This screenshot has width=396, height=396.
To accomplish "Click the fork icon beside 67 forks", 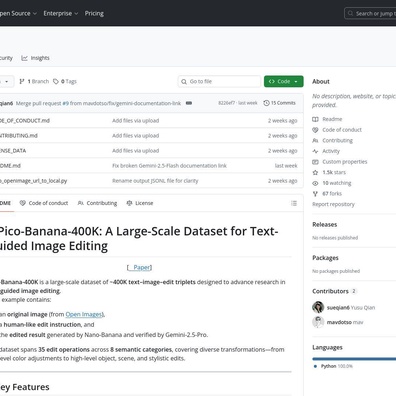I will [315, 194].
